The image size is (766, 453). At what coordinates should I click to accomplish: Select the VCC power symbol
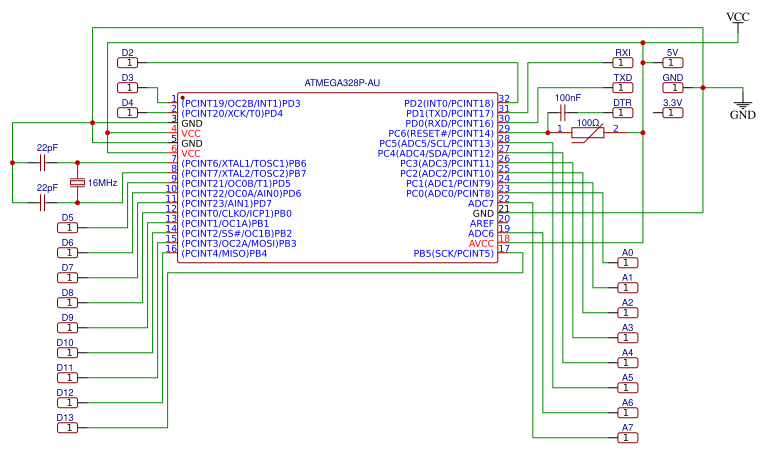coord(738,24)
